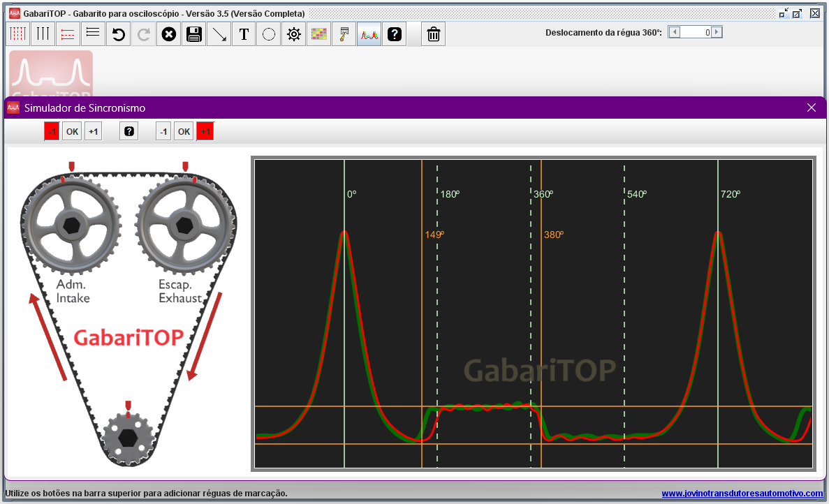The image size is (829, 504).
Task: Click the orange 149° marker label
Action: click(x=434, y=235)
